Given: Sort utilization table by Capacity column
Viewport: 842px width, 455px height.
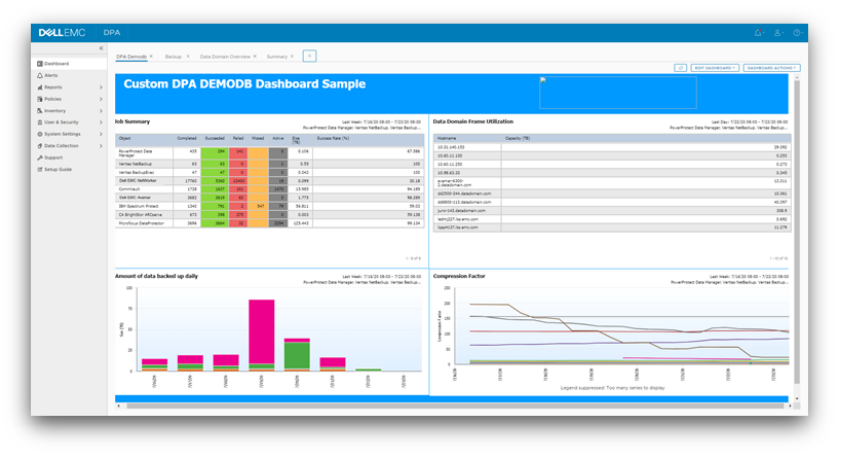Looking at the screenshot, I should pos(518,139).
